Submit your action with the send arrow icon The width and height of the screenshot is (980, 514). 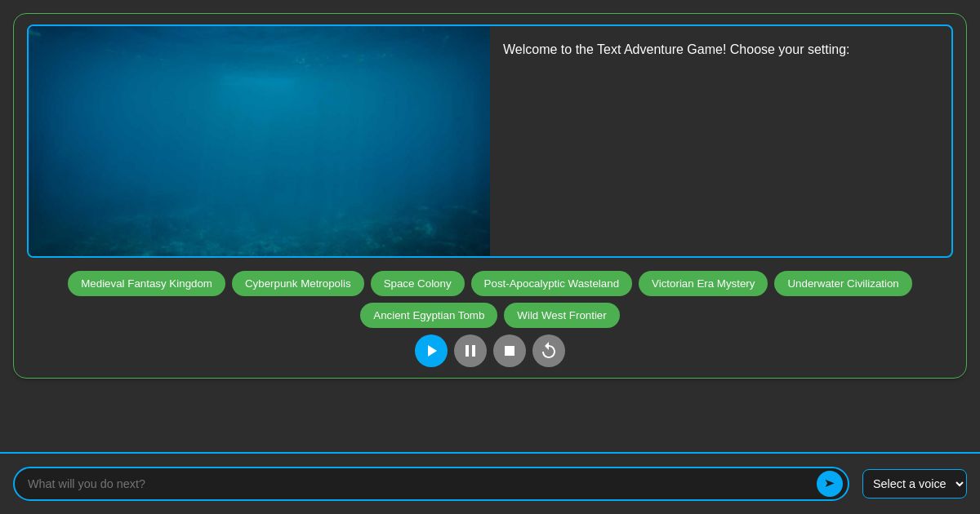tap(830, 484)
